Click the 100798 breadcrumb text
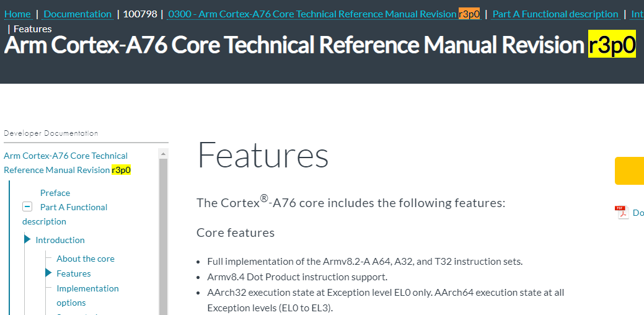 pos(140,14)
